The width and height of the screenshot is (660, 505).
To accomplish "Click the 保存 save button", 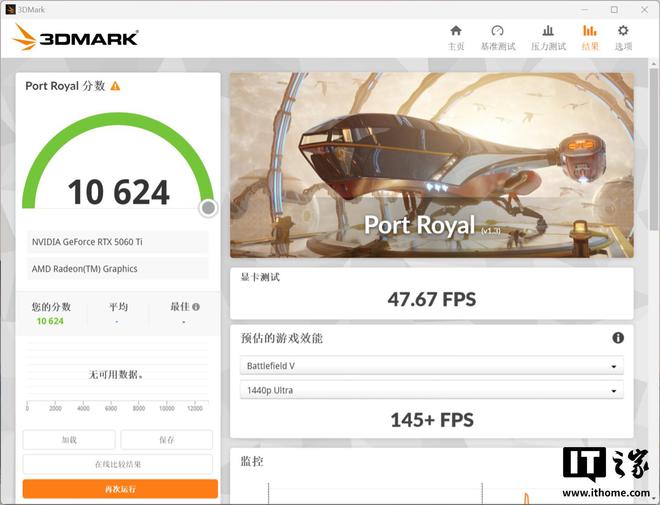I will [x=167, y=440].
